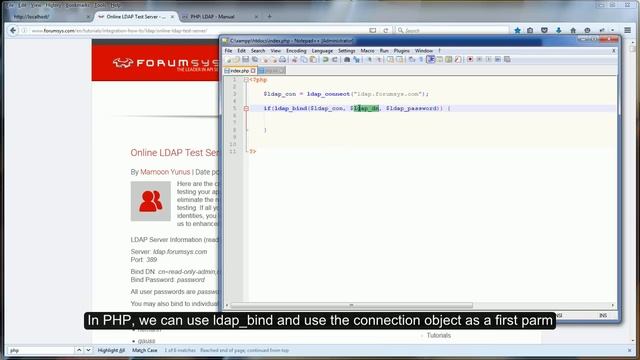This screenshot has width=640, height=360.
Task: Click the New file icon in Notepad++
Action: click(228, 60)
